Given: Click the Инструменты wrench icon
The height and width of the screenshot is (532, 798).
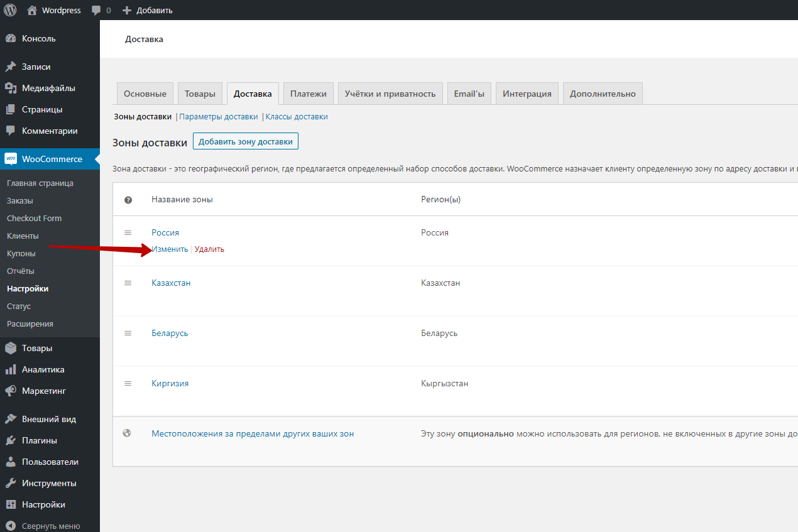Looking at the screenshot, I should click(x=11, y=483).
